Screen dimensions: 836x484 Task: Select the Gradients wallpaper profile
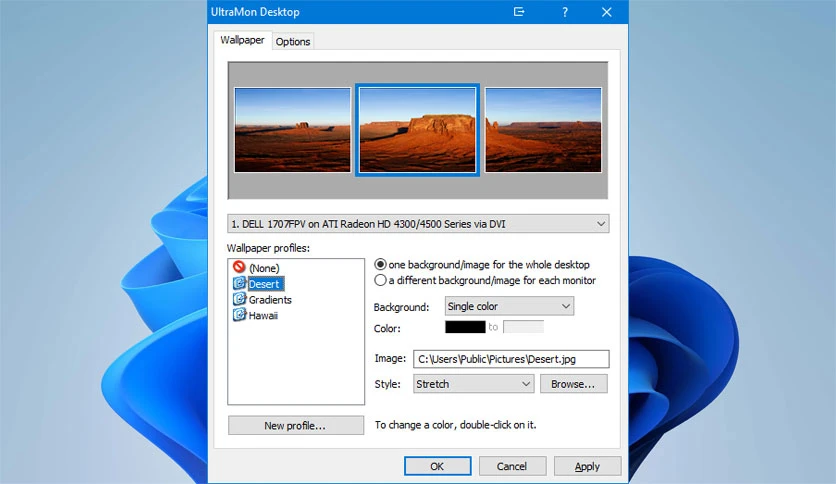coord(270,300)
